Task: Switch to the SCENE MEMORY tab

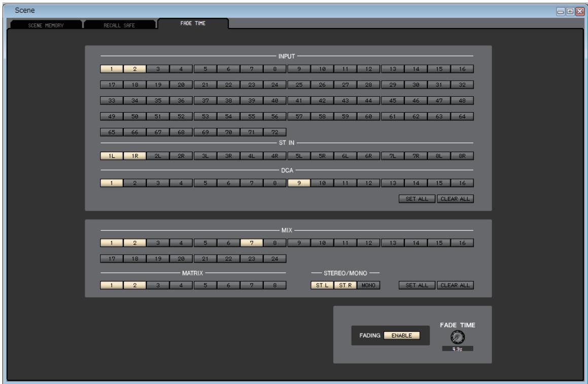Action: (46, 25)
